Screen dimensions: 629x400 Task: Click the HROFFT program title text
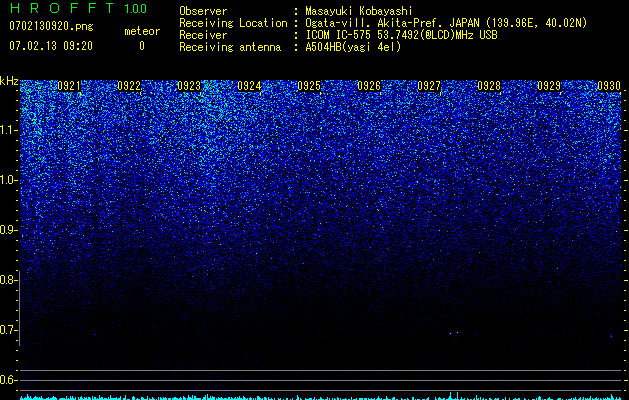pos(62,8)
